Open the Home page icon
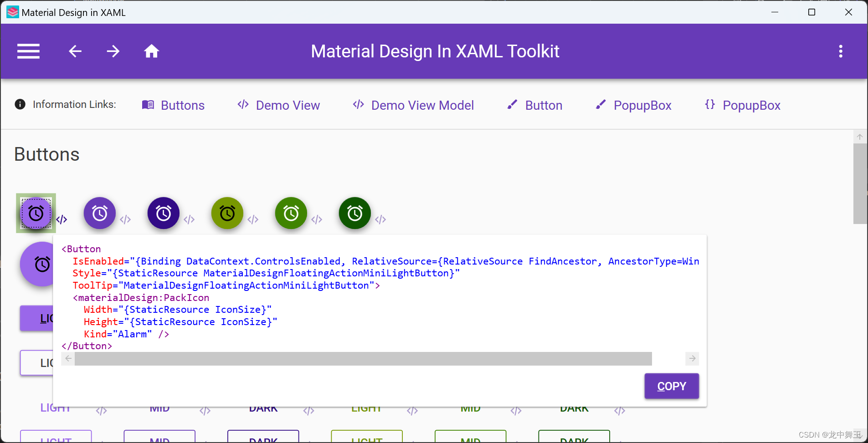The height and width of the screenshot is (443, 868). coord(152,51)
